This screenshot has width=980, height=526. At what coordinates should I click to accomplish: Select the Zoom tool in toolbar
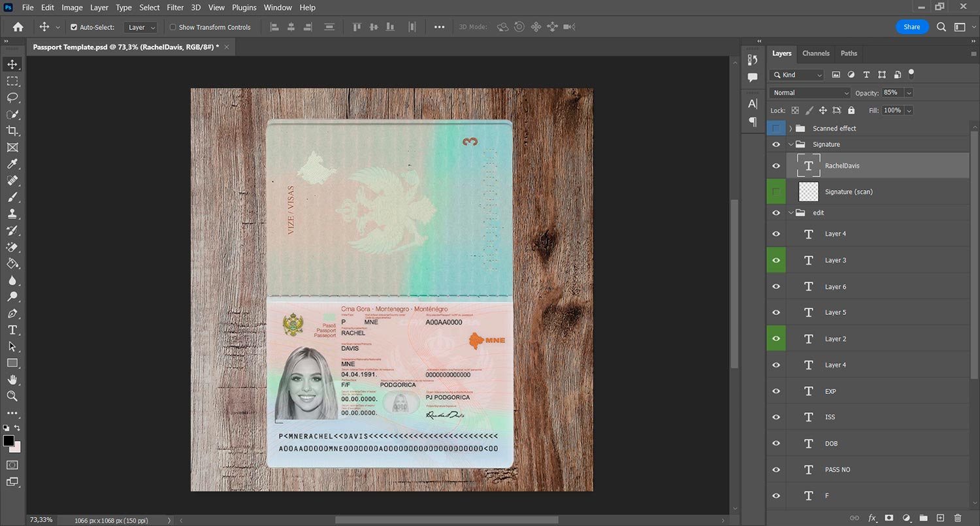(x=12, y=396)
